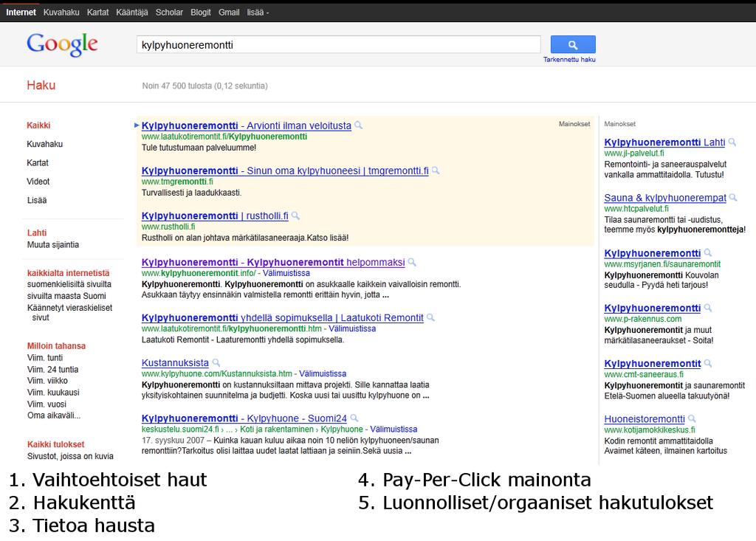Viewport: 756px width, 541px height.
Task: Open ad Kylpyhuoneremontti - Arviointi ilman veloitusta
Action: click(247, 126)
